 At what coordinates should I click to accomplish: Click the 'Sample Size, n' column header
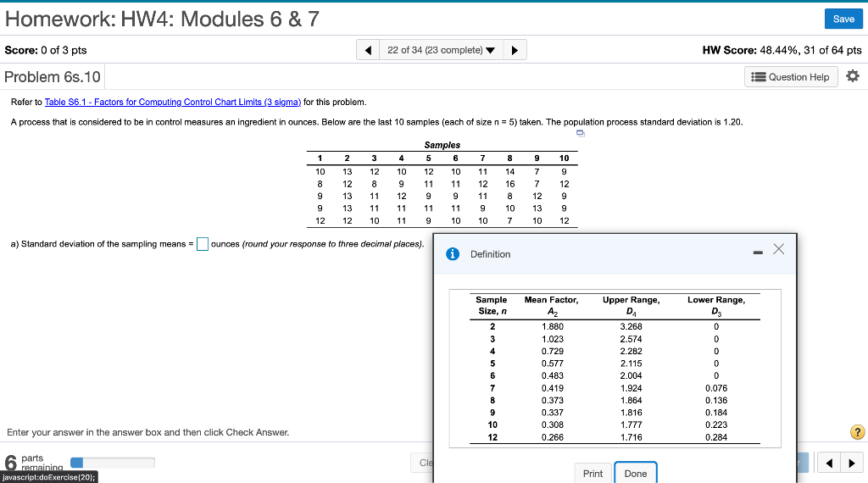point(492,305)
